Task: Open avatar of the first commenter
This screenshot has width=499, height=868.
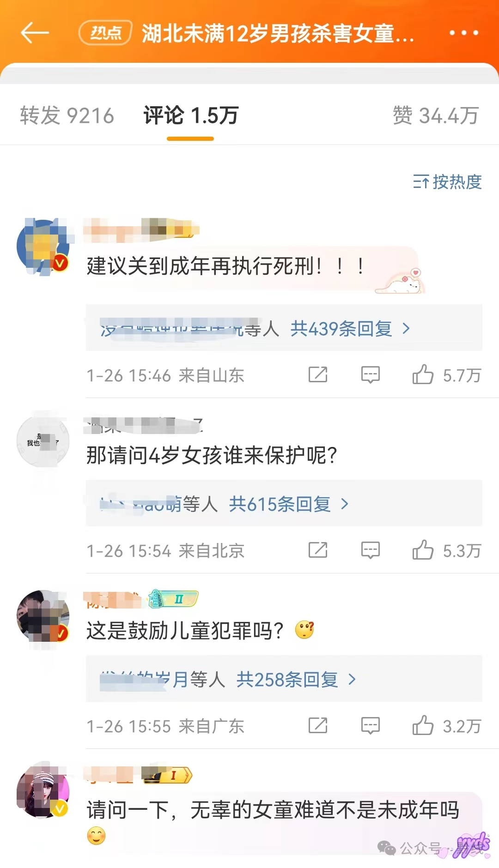Action: tap(43, 246)
